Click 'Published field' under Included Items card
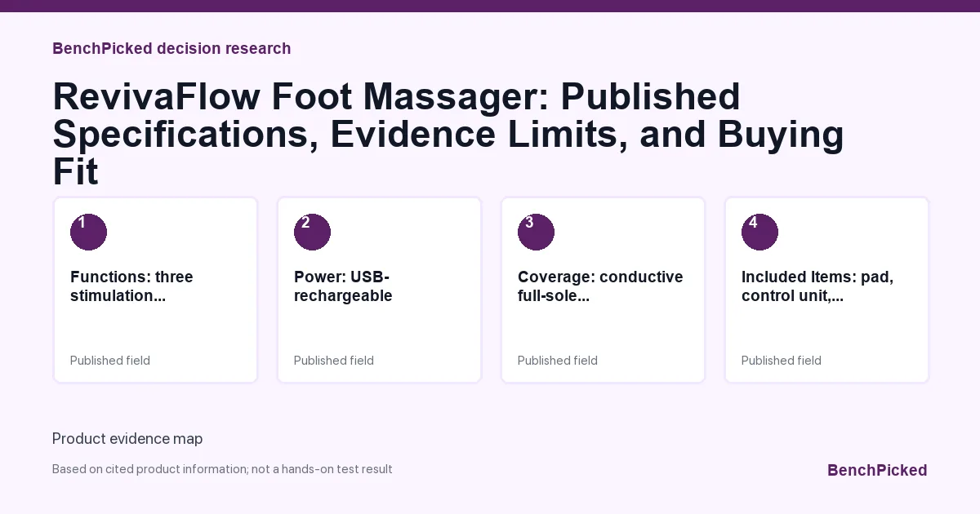This screenshot has width=980, height=514. [x=782, y=361]
